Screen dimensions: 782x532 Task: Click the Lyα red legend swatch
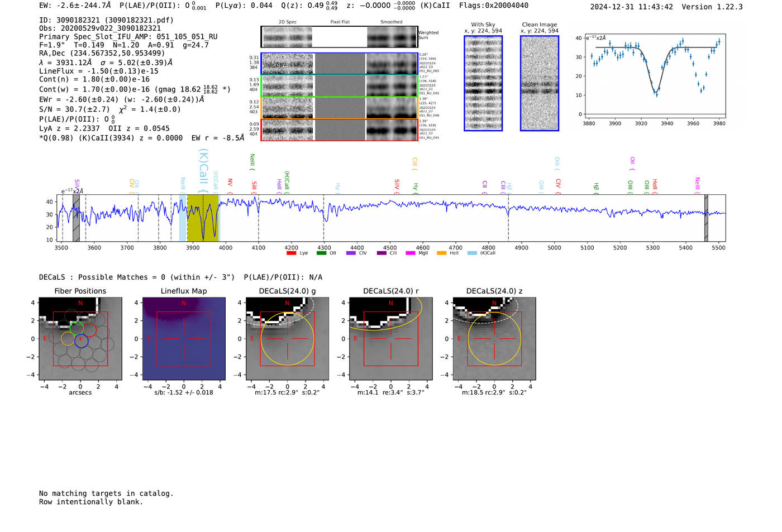tap(291, 253)
